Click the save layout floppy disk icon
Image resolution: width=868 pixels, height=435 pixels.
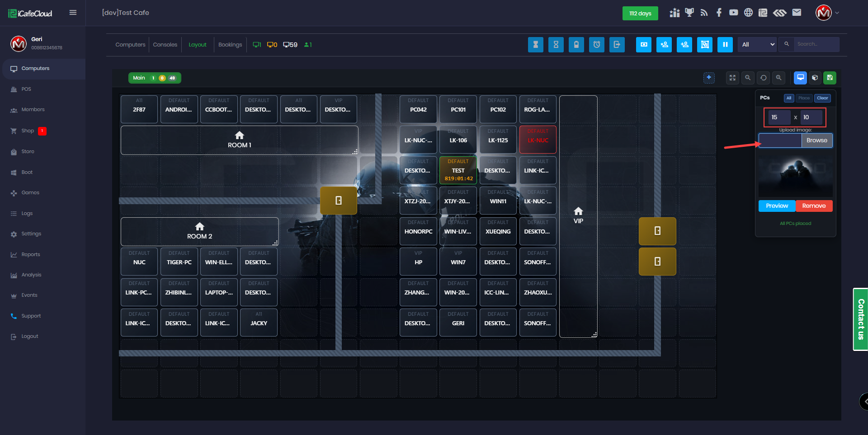830,78
